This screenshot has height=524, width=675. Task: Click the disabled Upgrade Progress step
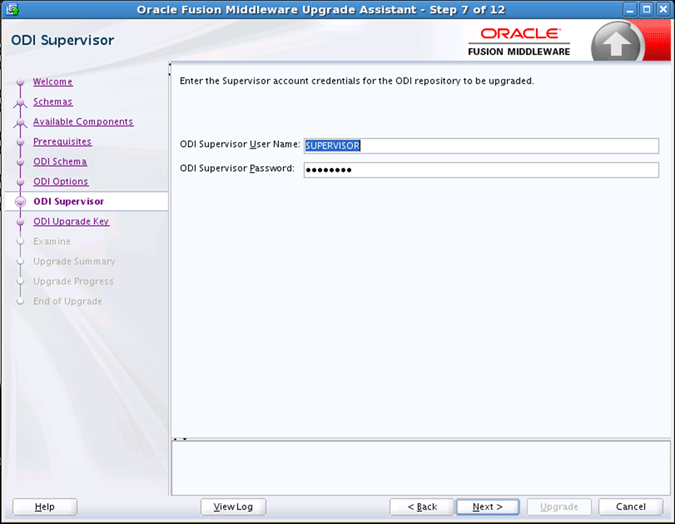click(73, 281)
